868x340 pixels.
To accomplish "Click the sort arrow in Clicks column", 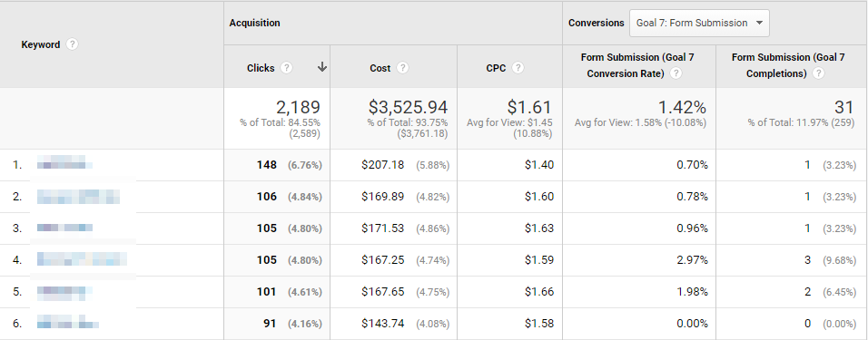I will [322, 67].
